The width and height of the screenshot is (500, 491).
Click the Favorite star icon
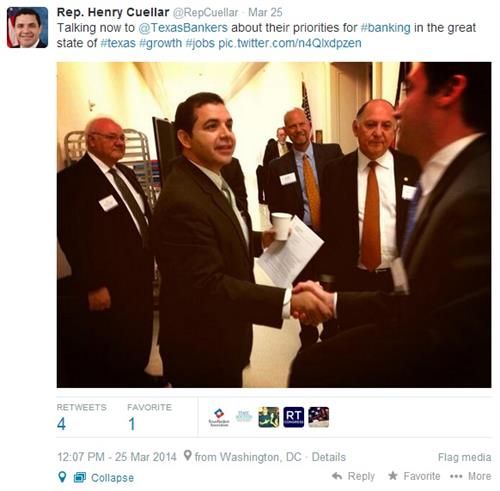click(393, 476)
